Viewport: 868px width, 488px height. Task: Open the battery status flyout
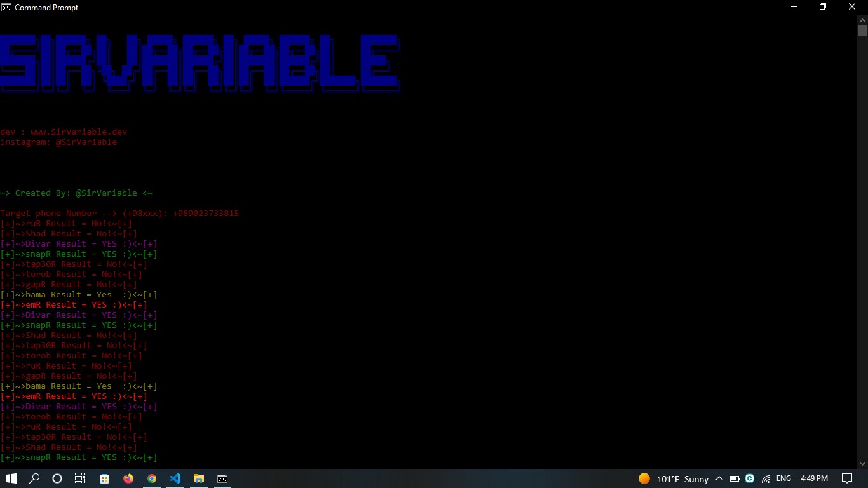[734, 478]
